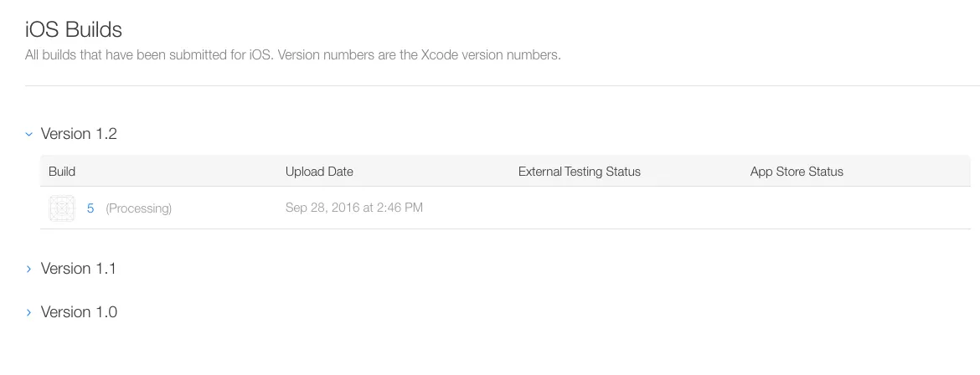Select the Version 1.2 section title
The image size is (980, 375).
tap(79, 134)
